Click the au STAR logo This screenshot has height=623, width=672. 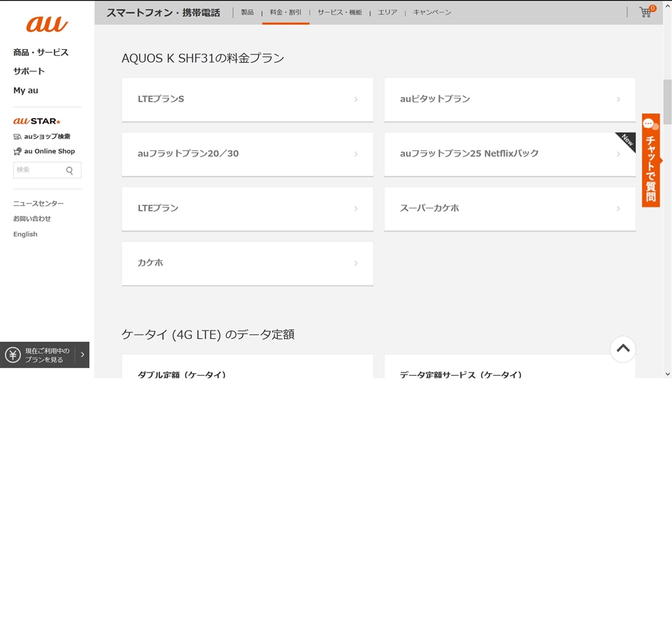coord(37,121)
